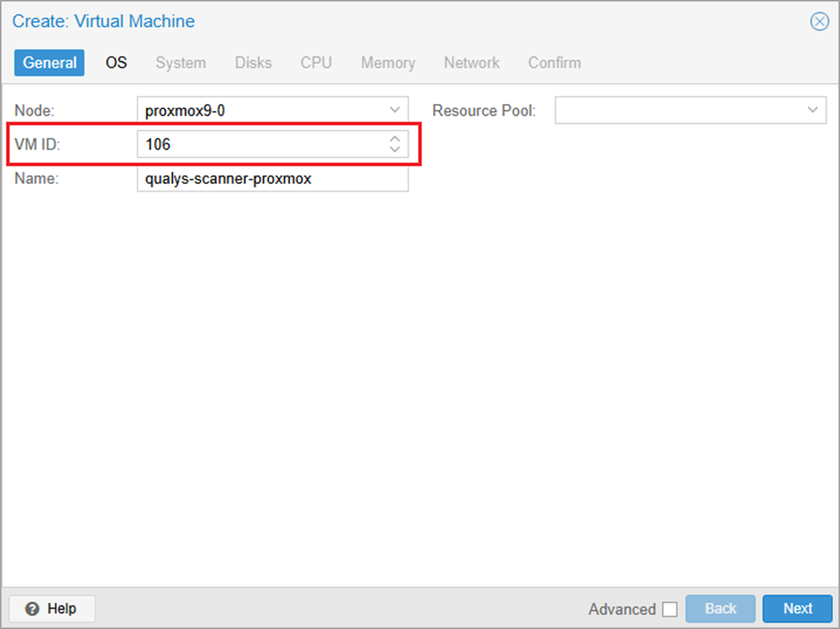Switch to the OS tab
This screenshot has height=629, width=840.
coord(115,63)
